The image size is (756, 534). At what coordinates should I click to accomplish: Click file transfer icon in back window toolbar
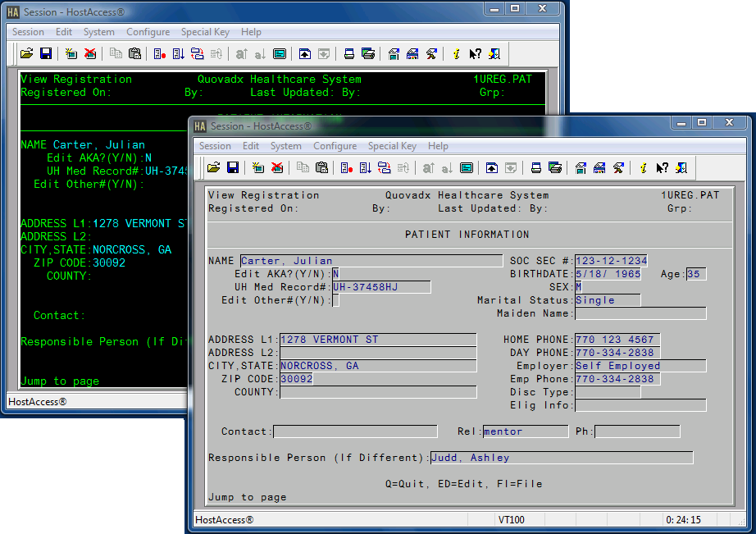(197, 53)
